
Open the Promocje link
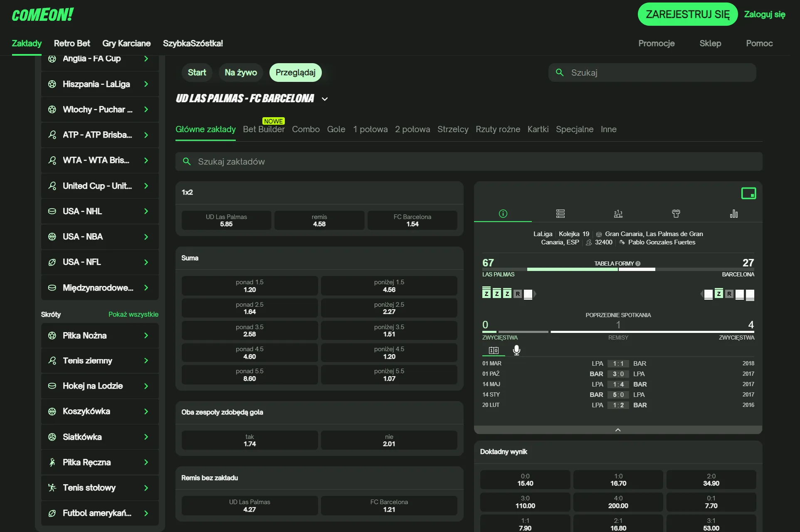pos(657,43)
